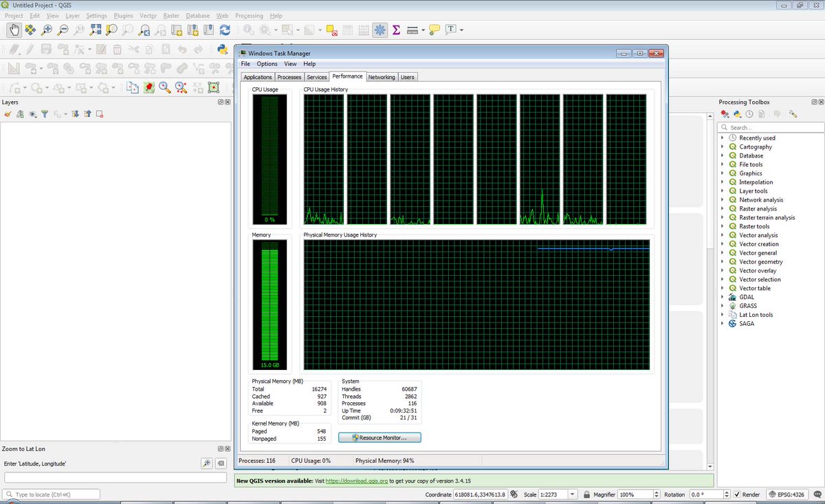The width and height of the screenshot is (825, 504).
Task: Open Manage Map Themes eye dropdown
Action: click(32, 114)
